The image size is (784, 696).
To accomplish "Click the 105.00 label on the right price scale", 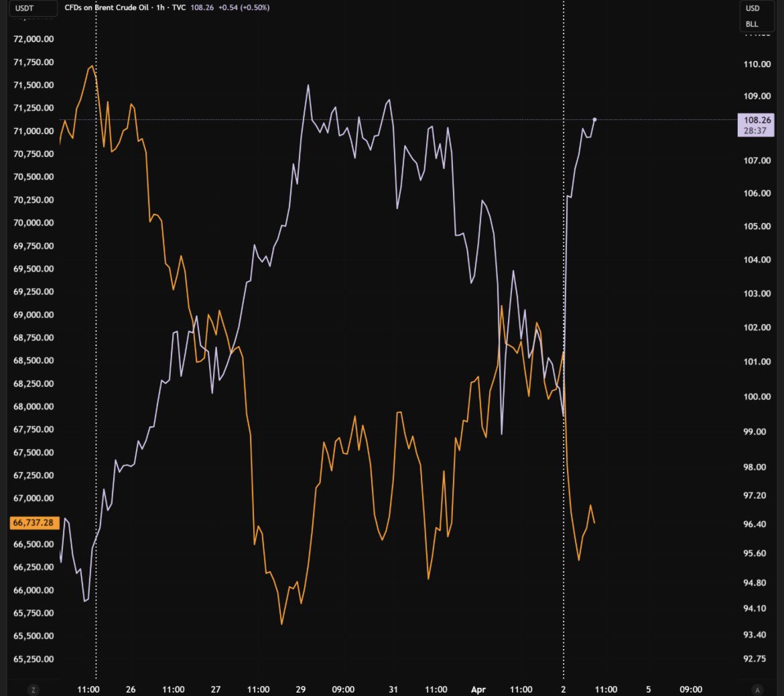I will [x=757, y=226].
